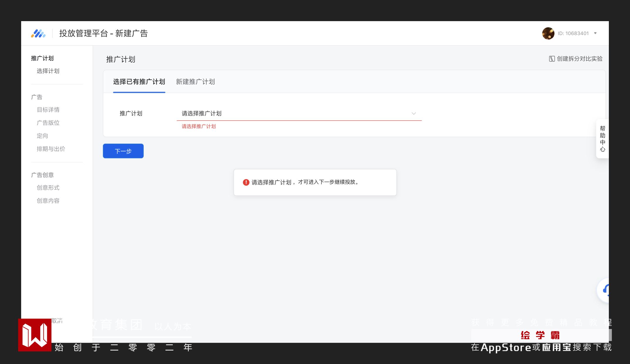Click the platform logo icon
The height and width of the screenshot is (364, 630).
tap(38, 33)
